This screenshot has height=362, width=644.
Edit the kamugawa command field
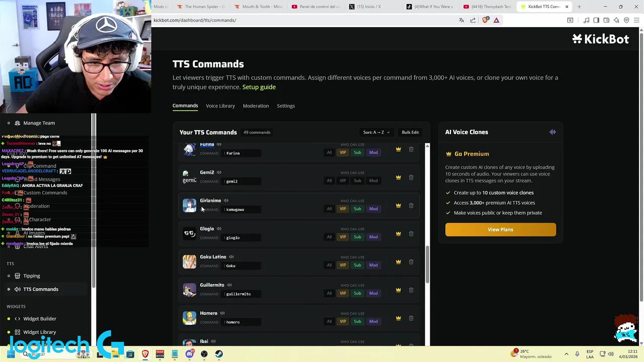click(242, 209)
